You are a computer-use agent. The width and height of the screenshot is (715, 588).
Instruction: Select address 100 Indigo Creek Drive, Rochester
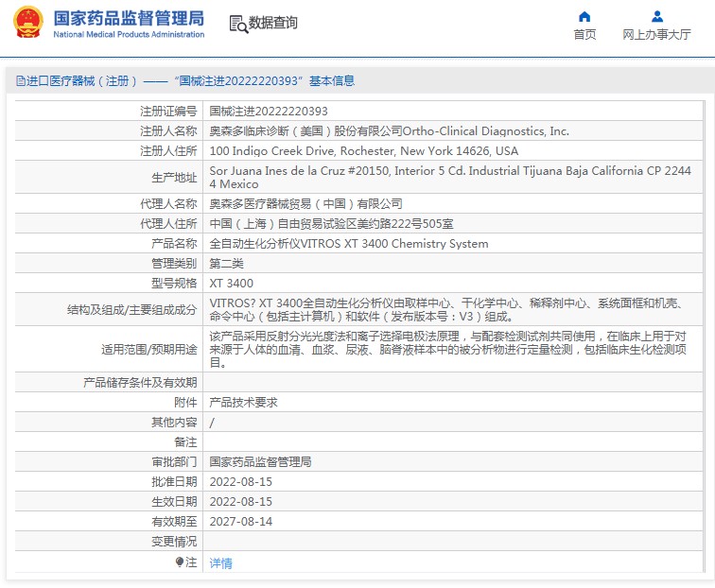pyautogui.click(x=363, y=151)
